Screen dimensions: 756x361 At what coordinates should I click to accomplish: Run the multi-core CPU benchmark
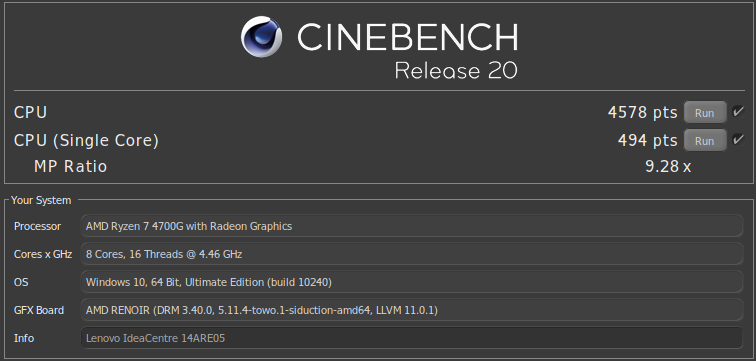click(x=704, y=113)
